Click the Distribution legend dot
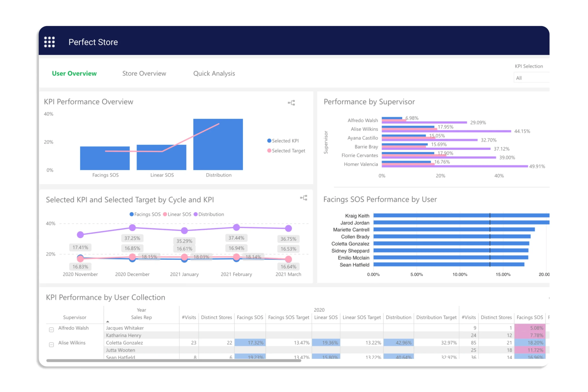 [195, 214]
